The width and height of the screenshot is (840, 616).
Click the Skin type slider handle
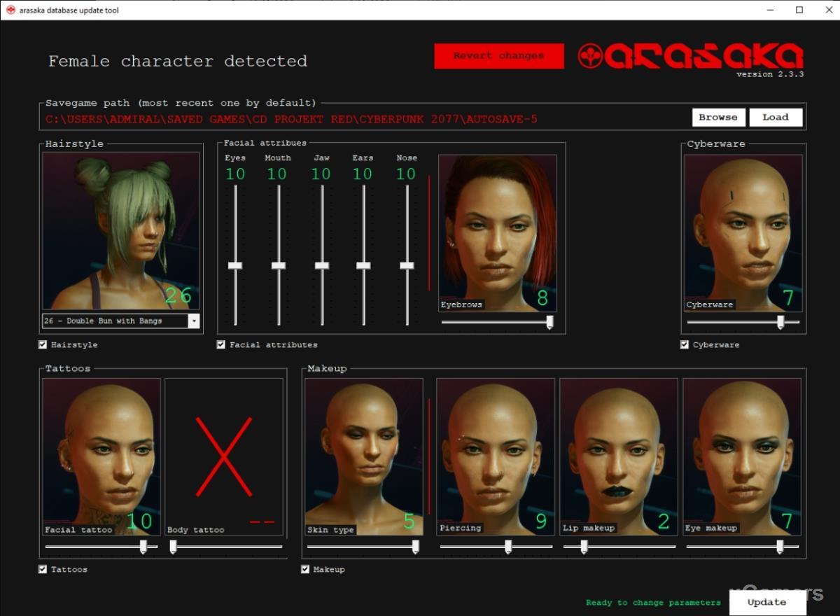pos(415,547)
